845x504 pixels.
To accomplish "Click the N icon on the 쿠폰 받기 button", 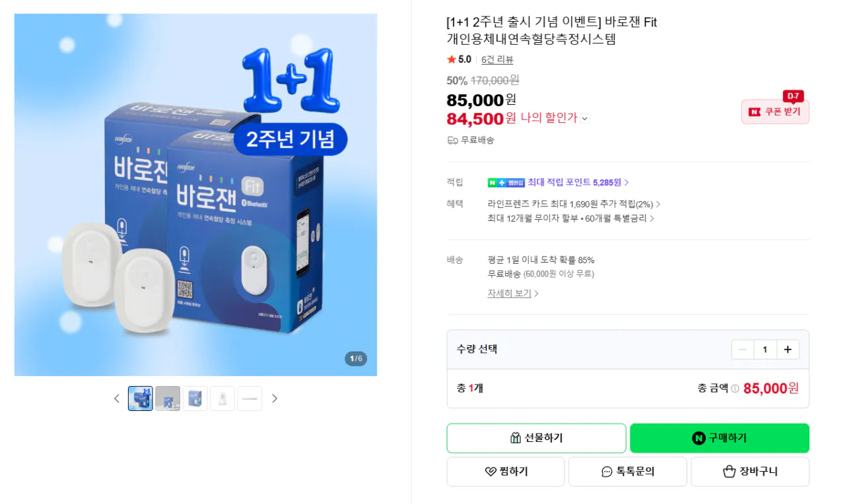I will click(x=753, y=111).
